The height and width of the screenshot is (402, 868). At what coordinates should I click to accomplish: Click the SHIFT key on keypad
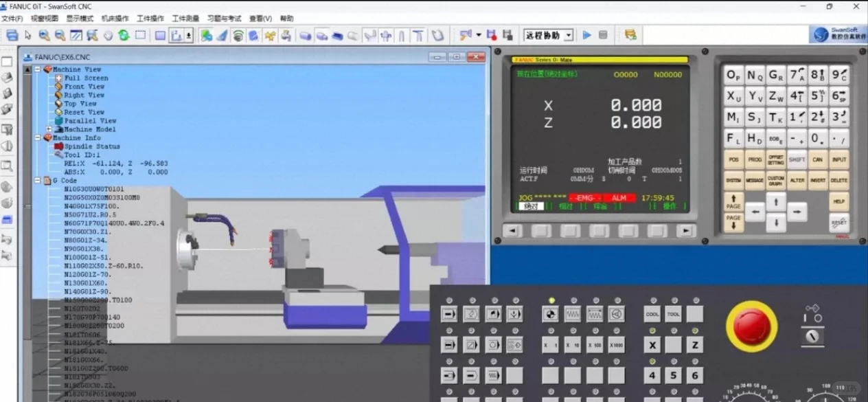pyautogui.click(x=797, y=159)
